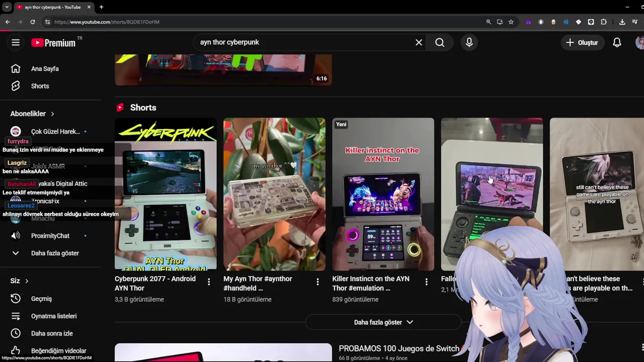Screen dimensions: 644x362
Task: Close the ayn thor cyberpunk tab
Action: click(x=89, y=7)
